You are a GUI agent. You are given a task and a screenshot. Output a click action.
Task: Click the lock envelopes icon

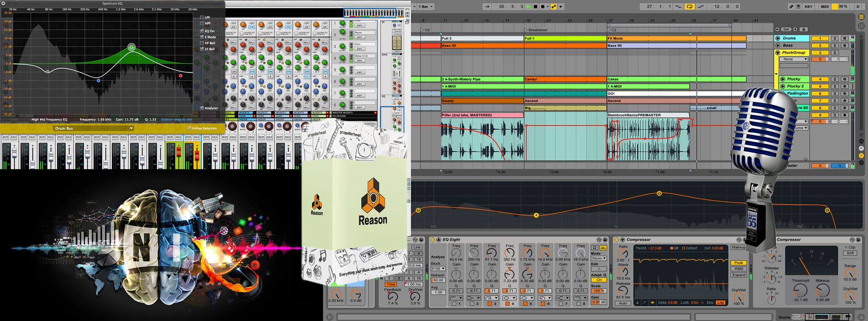[803, 29]
